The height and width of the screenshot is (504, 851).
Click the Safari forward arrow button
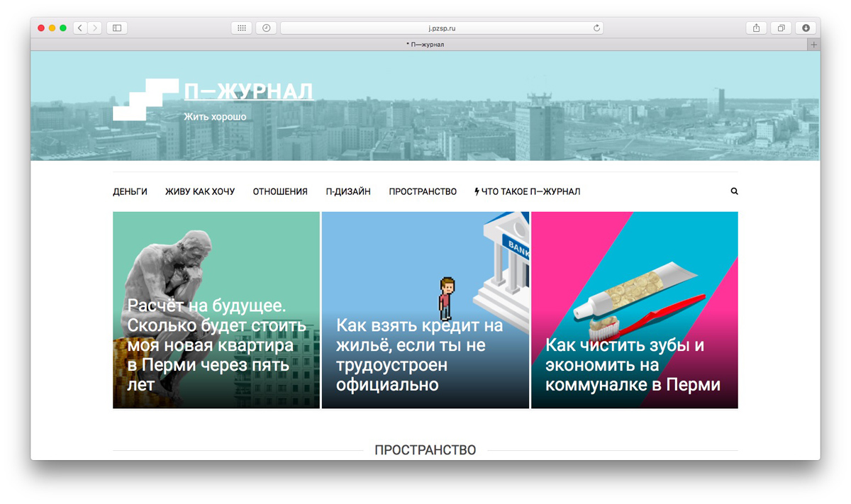pyautogui.click(x=95, y=28)
